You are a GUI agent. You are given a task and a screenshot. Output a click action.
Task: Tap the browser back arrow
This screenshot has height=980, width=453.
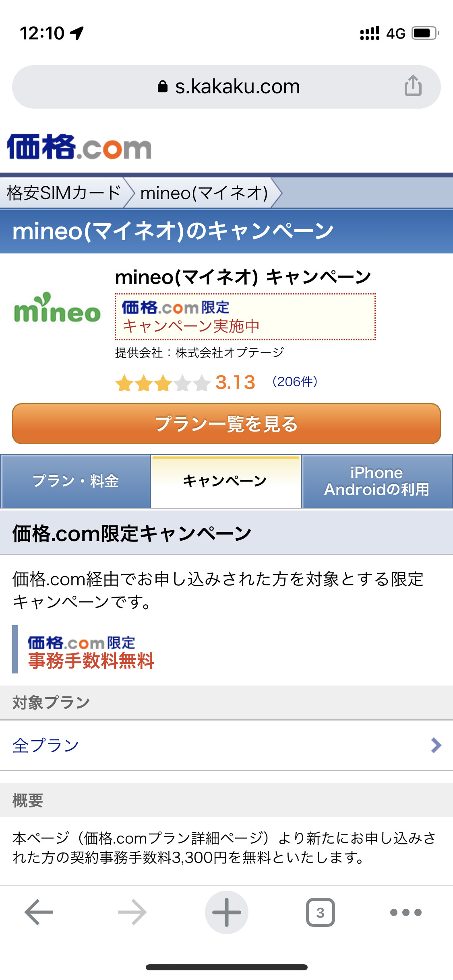[x=39, y=912]
